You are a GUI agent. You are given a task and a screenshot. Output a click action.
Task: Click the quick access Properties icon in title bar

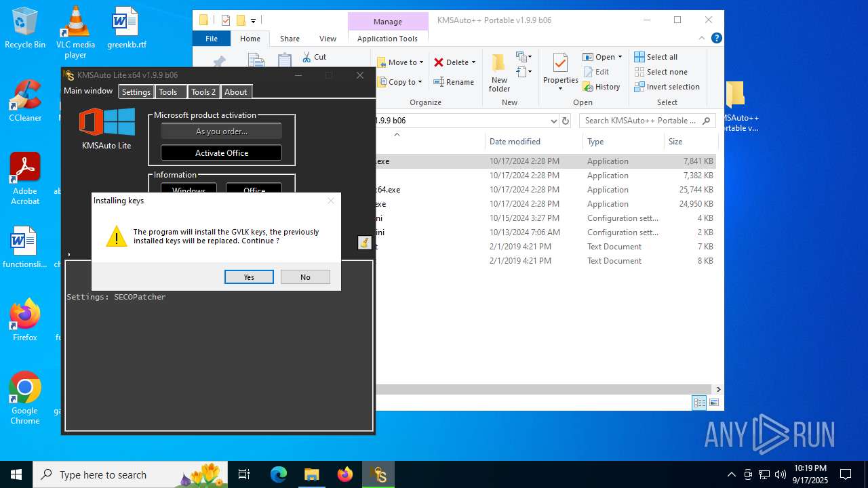[x=226, y=20]
